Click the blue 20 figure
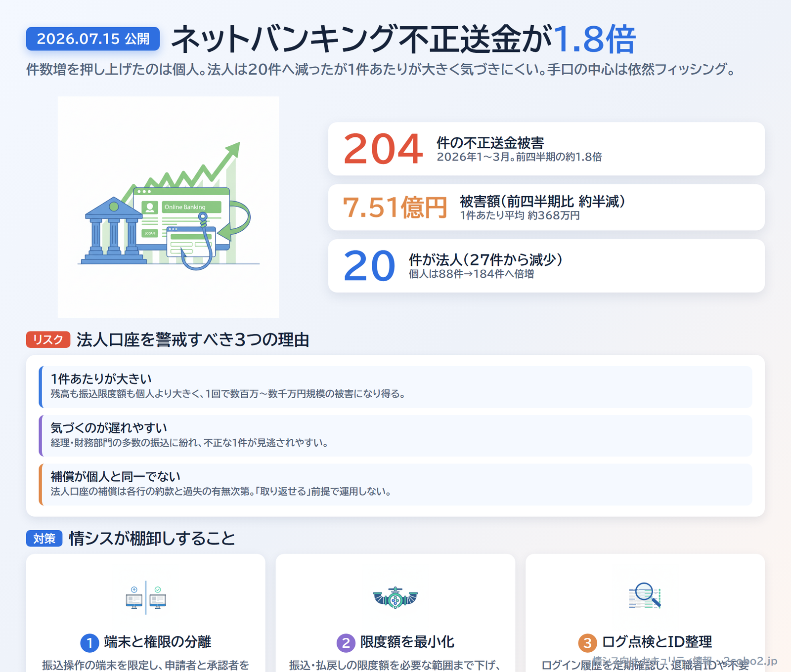The image size is (791, 672). point(369,266)
